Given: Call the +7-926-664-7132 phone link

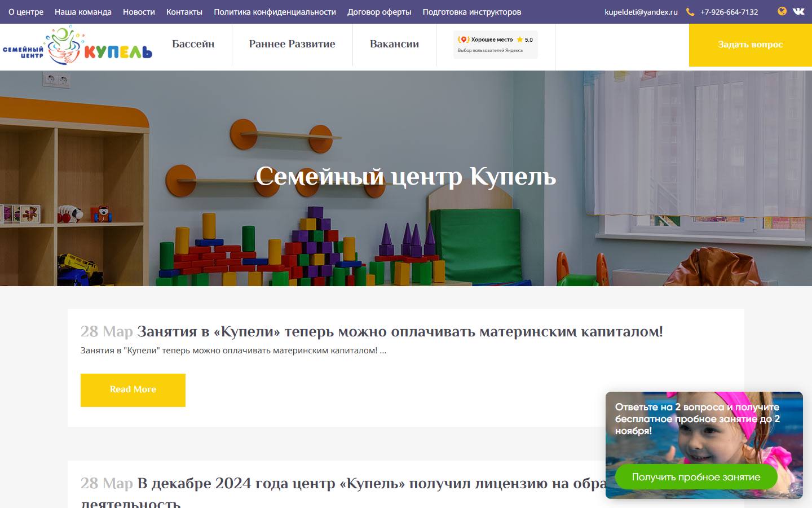Looking at the screenshot, I should (729, 12).
